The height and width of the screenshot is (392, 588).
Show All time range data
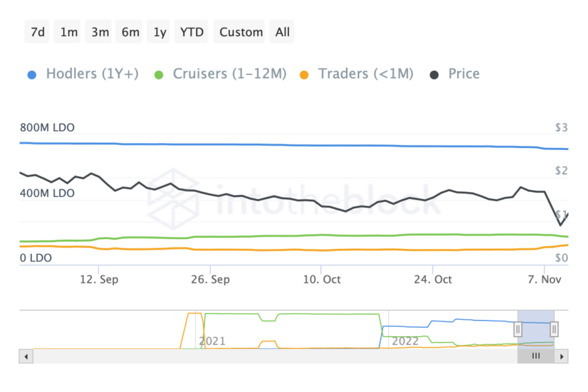[282, 32]
